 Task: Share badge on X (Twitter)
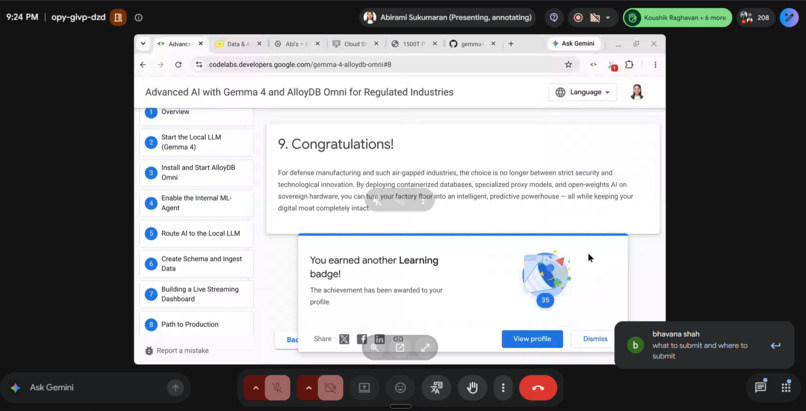pyautogui.click(x=344, y=339)
